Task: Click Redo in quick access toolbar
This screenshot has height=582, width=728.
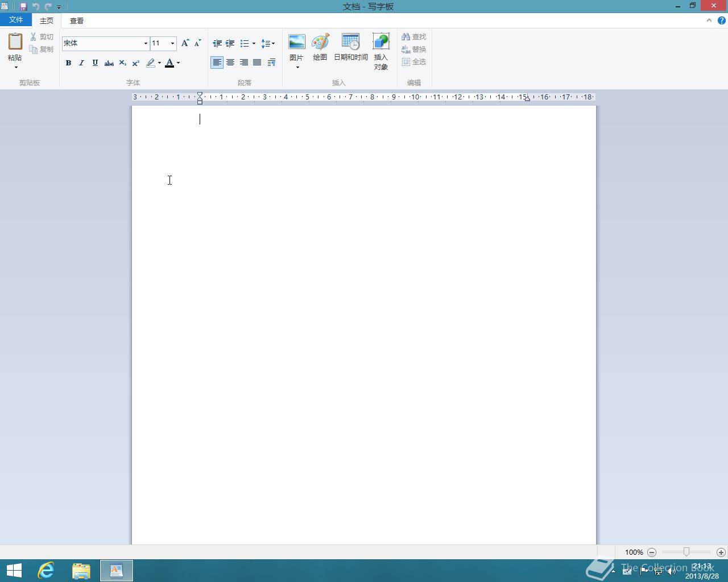Action: [48, 7]
